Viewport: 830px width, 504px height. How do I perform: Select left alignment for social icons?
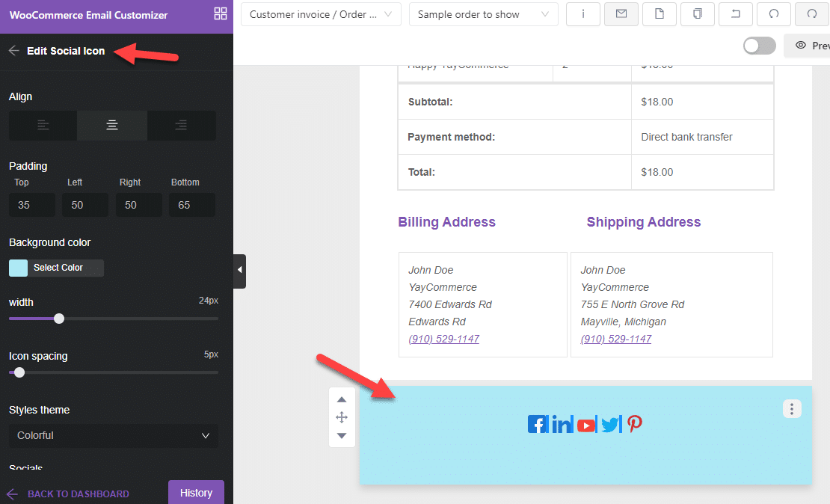tap(43, 125)
